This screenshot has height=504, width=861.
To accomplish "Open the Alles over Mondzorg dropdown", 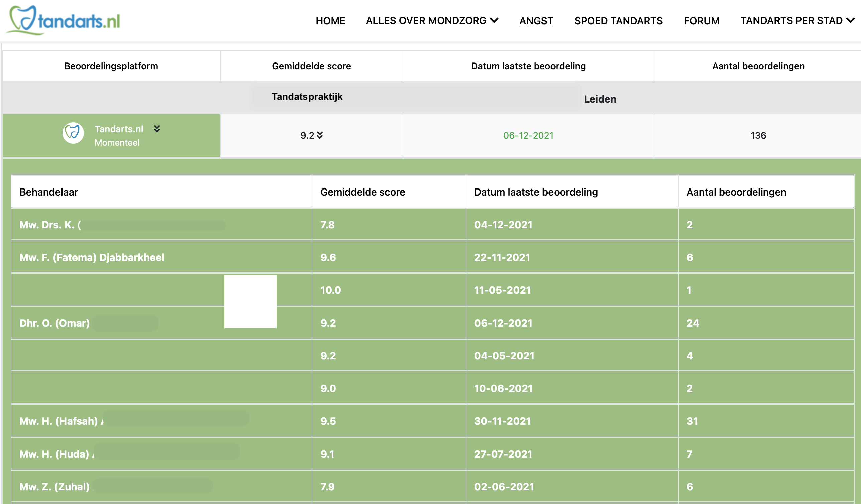I will click(432, 20).
